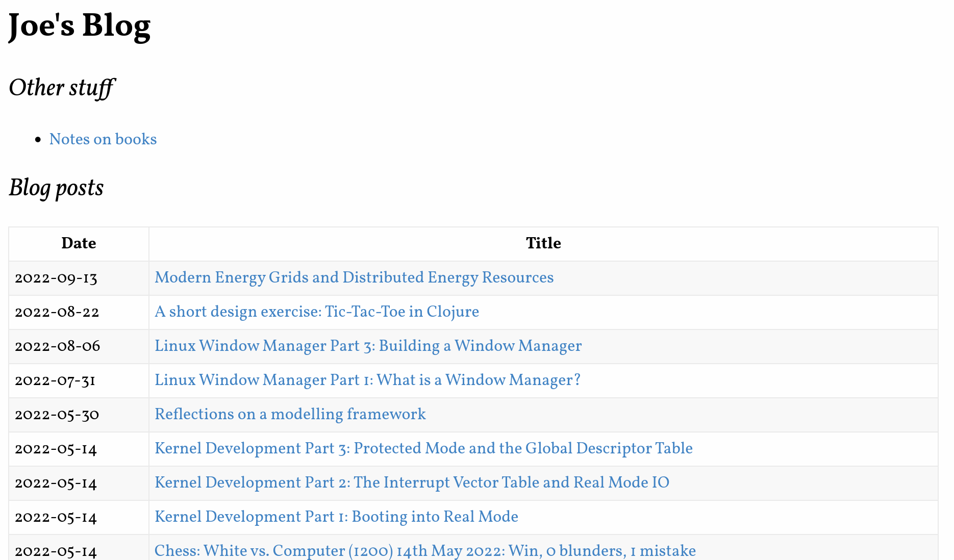Viewport: 954px width, 560px height.
Task: Open the Chess White vs. Computer post
Action: point(425,551)
